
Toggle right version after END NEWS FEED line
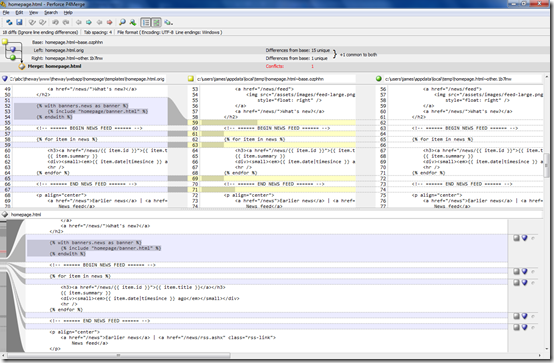533,327
